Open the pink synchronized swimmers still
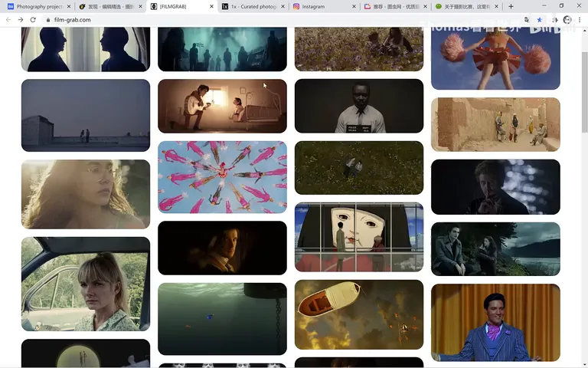The width and height of the screenshot is (588, 368). tap(222, 177)
